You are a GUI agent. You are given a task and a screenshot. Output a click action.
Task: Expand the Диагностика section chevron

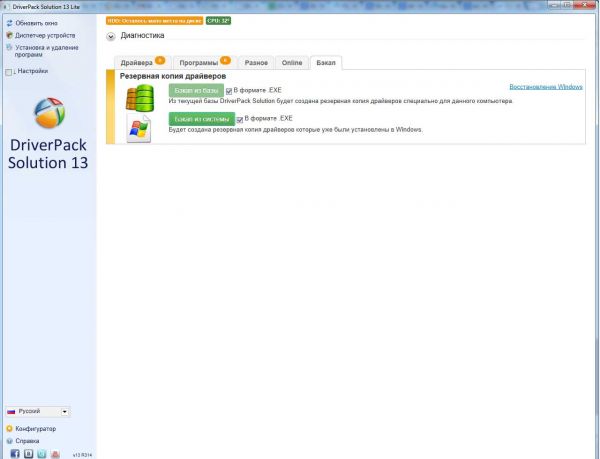[x=111, y=37]
